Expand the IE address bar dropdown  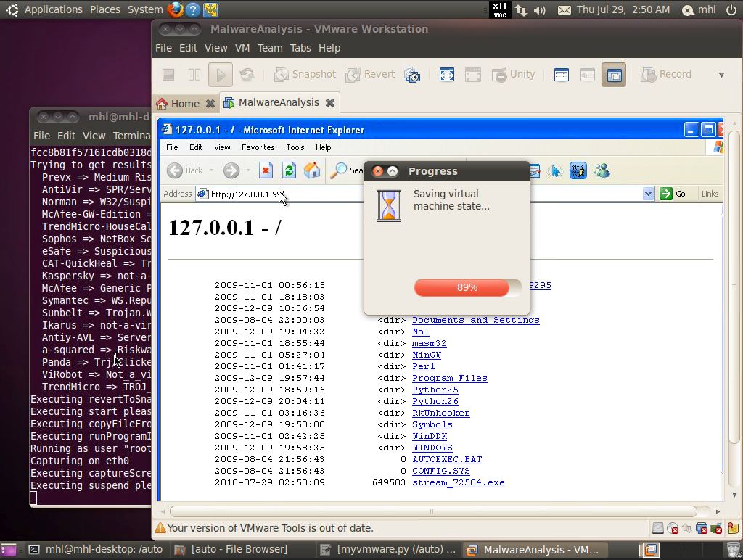coord(648,194)
